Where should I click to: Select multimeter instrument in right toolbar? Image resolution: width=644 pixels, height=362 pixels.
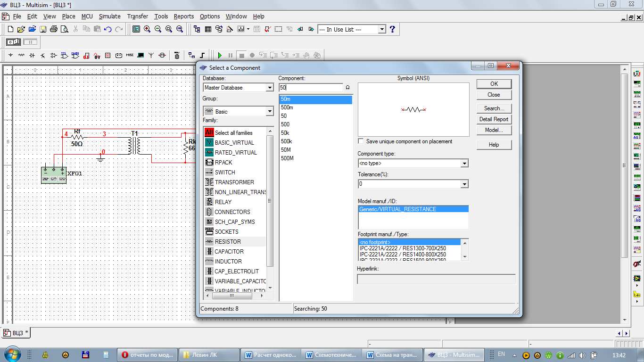coord(637,74)
